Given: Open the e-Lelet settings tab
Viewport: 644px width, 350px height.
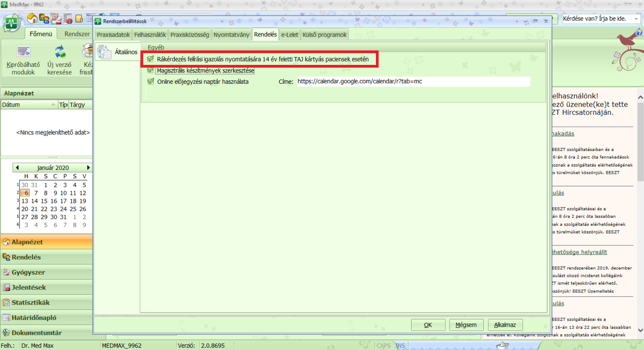Looking at the screenshot, I should coord(289,35).
